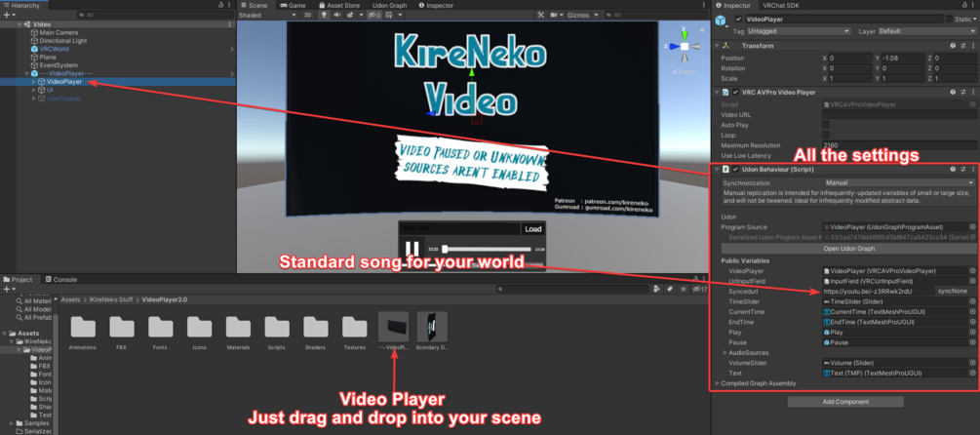
Task: Toggle 2D scene view mode
Action: pos(307,15)
